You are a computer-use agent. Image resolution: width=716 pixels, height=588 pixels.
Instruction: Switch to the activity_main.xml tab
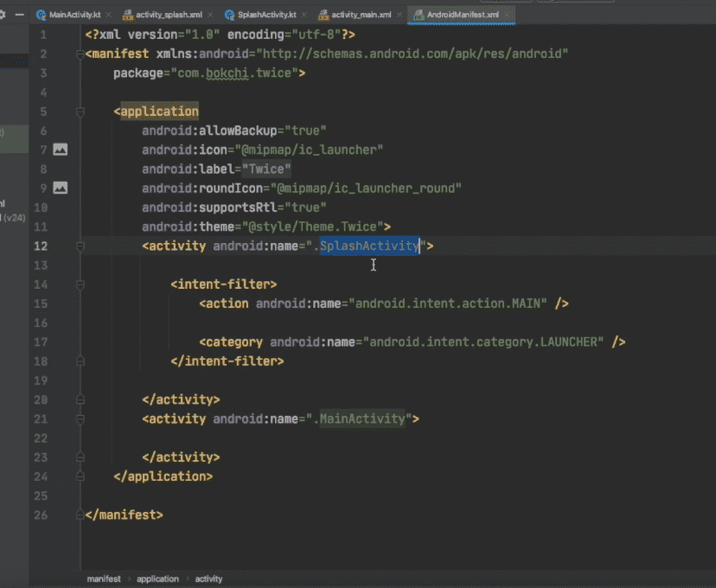[x=361, y=16]
